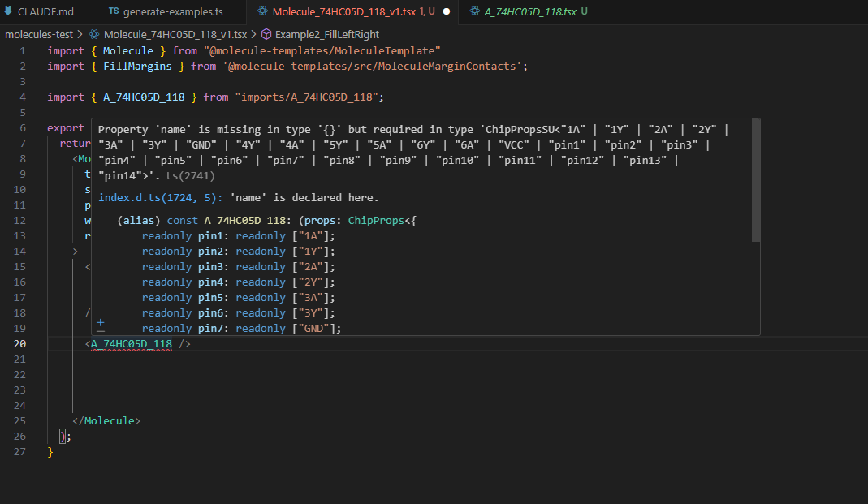This screenshot has width=868, height=504.
Task: Click the unsaved-changes dot on the active tab
Action: 446,12
